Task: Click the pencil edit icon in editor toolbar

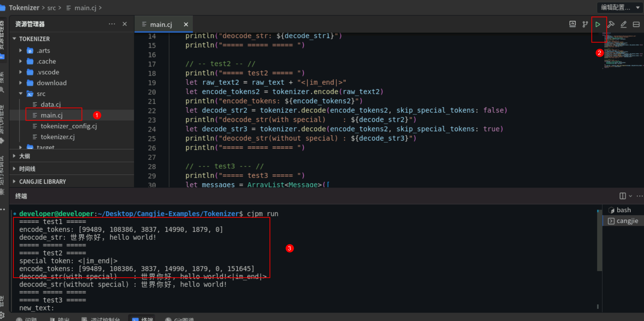Action: 624,24
